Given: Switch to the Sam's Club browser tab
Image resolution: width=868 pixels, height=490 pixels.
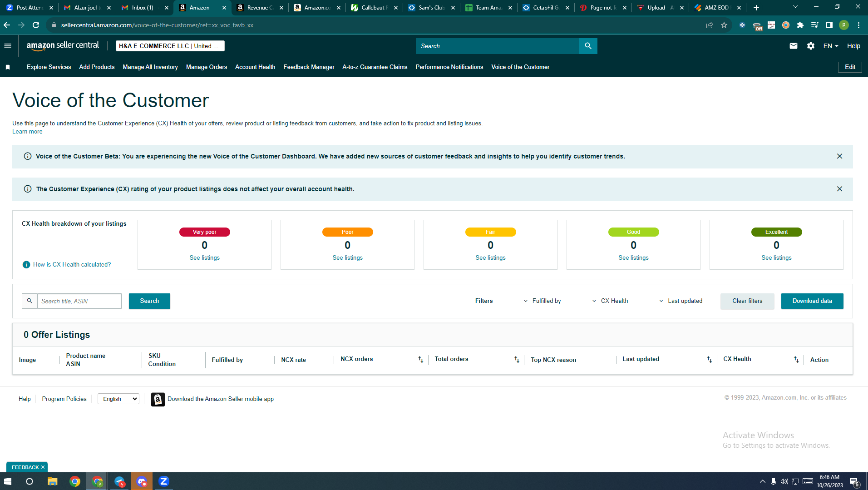Looking at the screenshot, I should (x=431, y=8).
